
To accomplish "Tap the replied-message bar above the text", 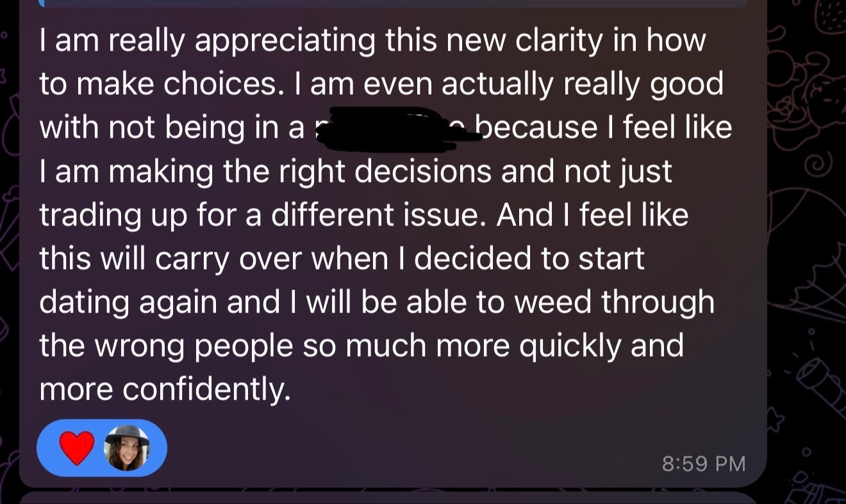I will click(393, 3).
